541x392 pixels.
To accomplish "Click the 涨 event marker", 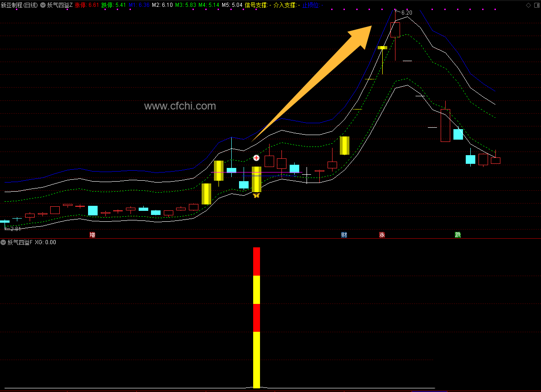I will [x=382, y=235].
